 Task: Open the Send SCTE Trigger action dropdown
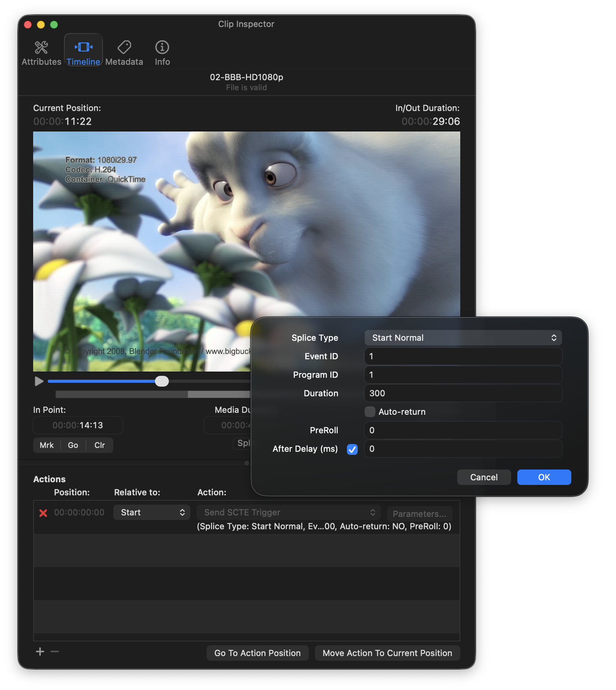pyautogui.click(x=289, y=512)
